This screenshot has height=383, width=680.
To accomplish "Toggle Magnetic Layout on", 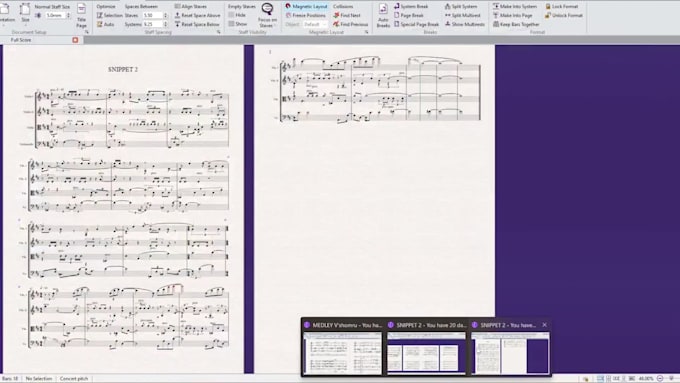I will (306, 7).
